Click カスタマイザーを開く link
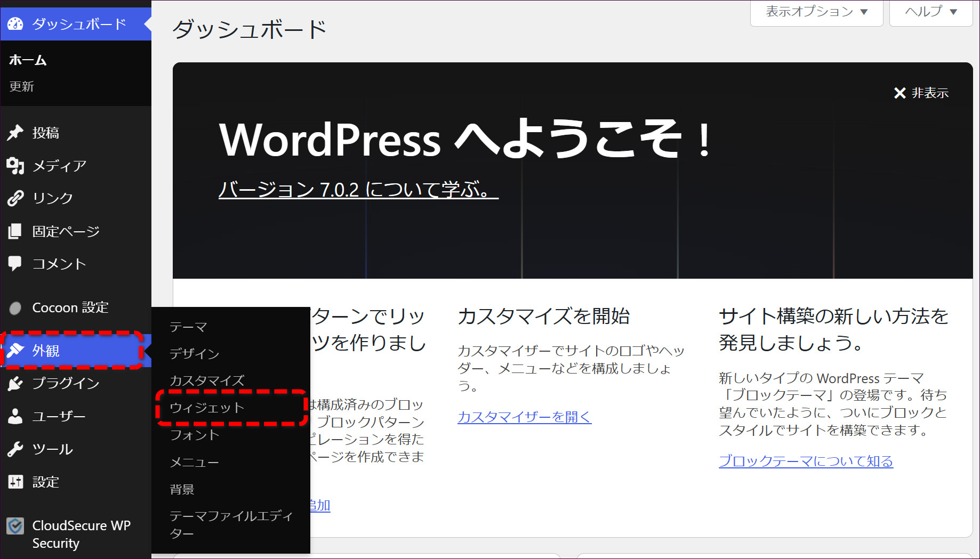The height and width of the screenshot is (559, 980). (525, 417)
